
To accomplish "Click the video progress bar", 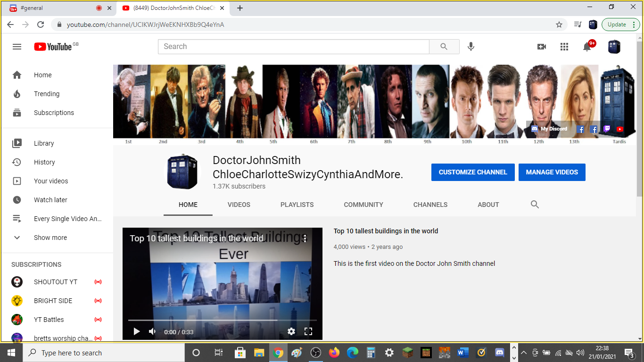I will click(x=223, y=321).
